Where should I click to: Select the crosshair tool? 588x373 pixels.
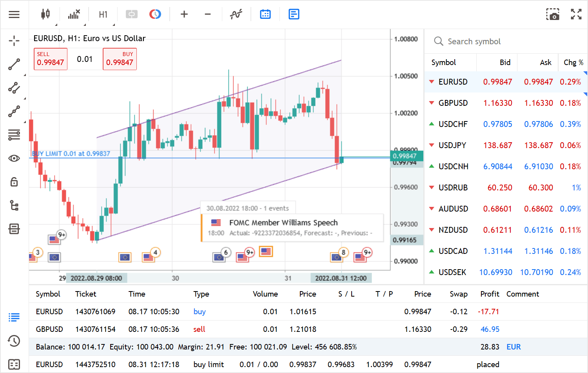click(14, 41)
